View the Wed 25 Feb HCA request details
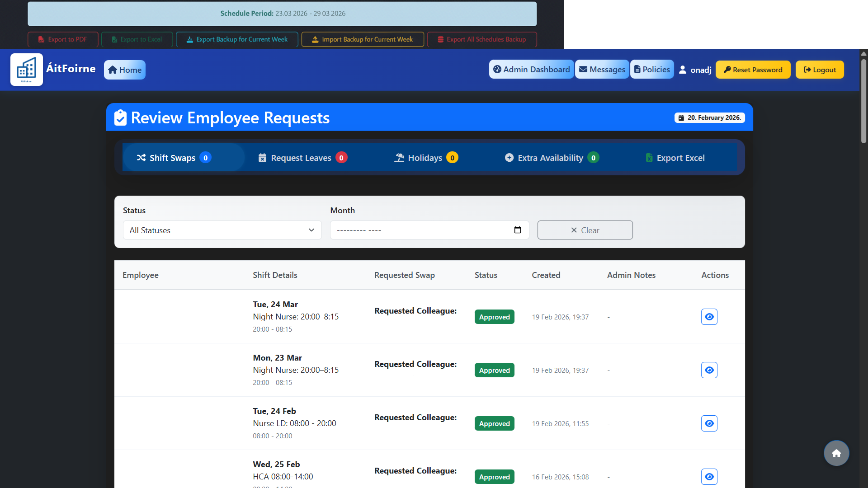 click(709, 477)
